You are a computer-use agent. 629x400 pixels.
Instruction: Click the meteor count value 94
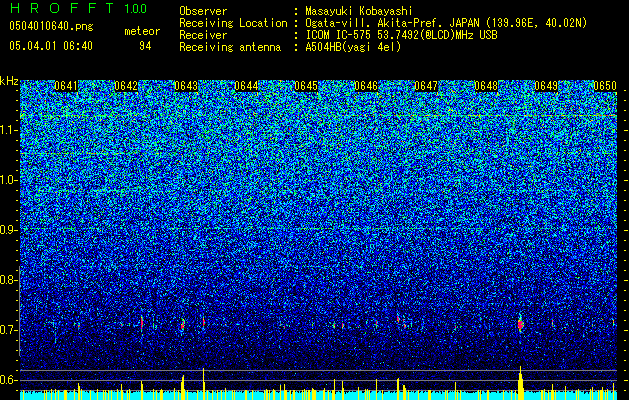pyautogui.click(x=145, y=46)
